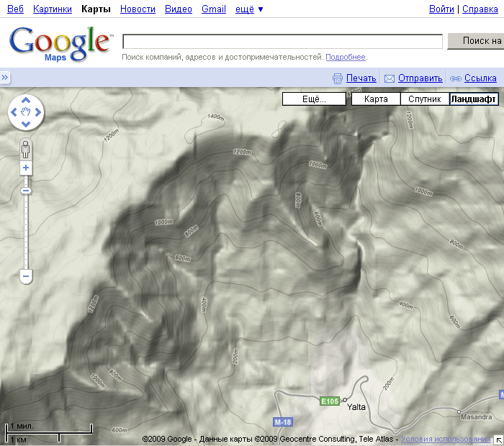
Task: Click the Войти sign-in link
Action: (441, 9)
